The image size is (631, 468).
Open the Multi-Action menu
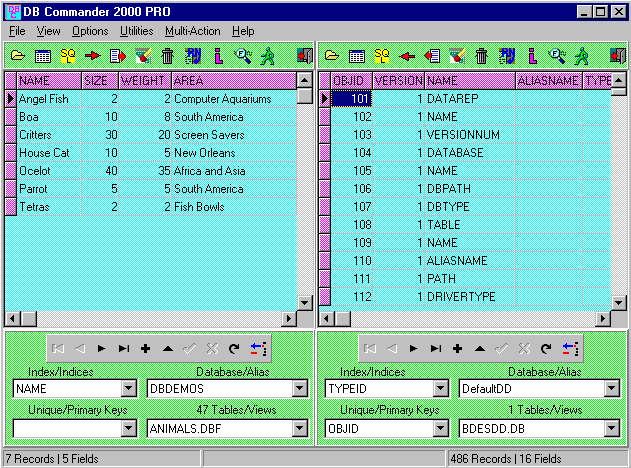tap(192, 31)
